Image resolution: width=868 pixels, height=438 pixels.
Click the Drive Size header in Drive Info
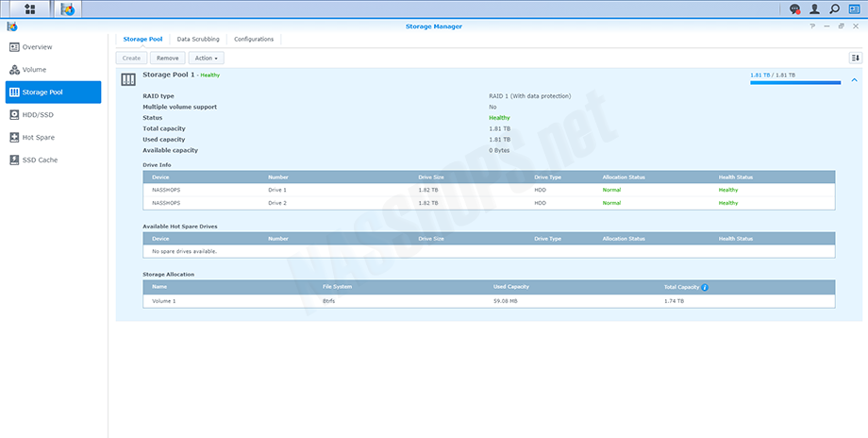[x=430, y=177]
